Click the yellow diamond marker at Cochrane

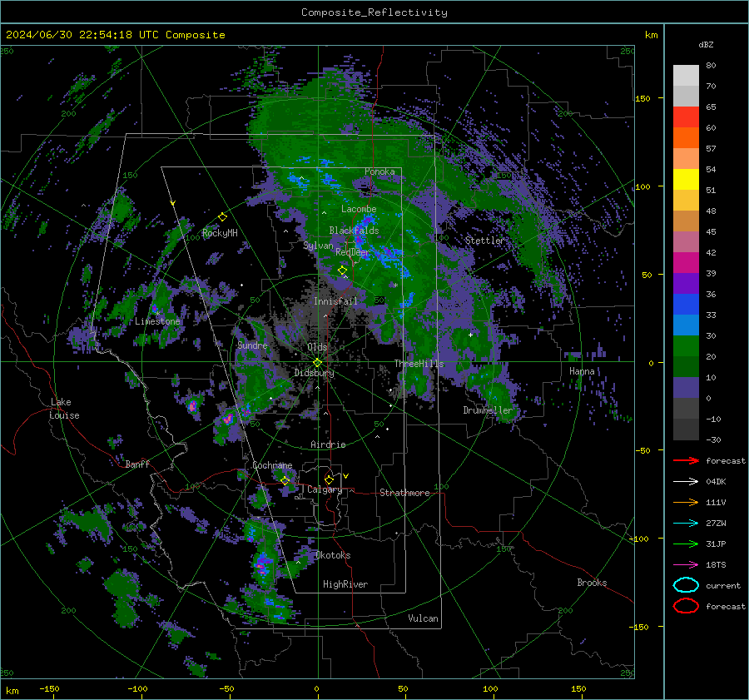(285, 480)
